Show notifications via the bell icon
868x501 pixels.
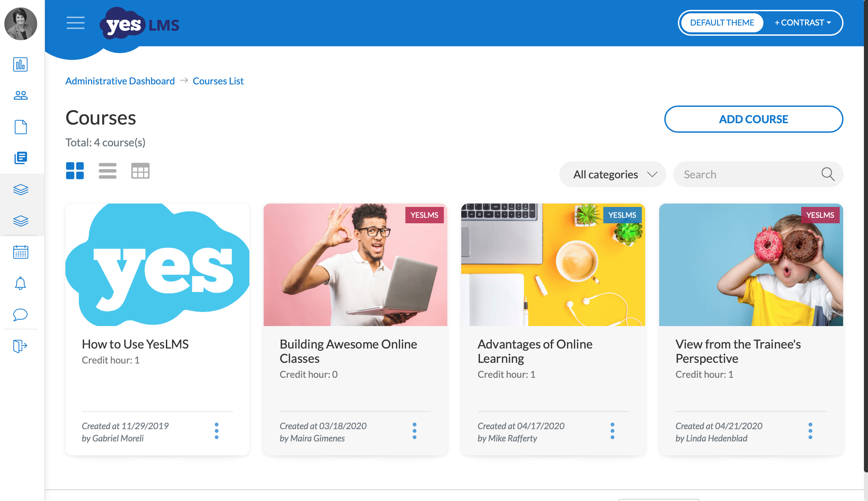pos(21,283)
